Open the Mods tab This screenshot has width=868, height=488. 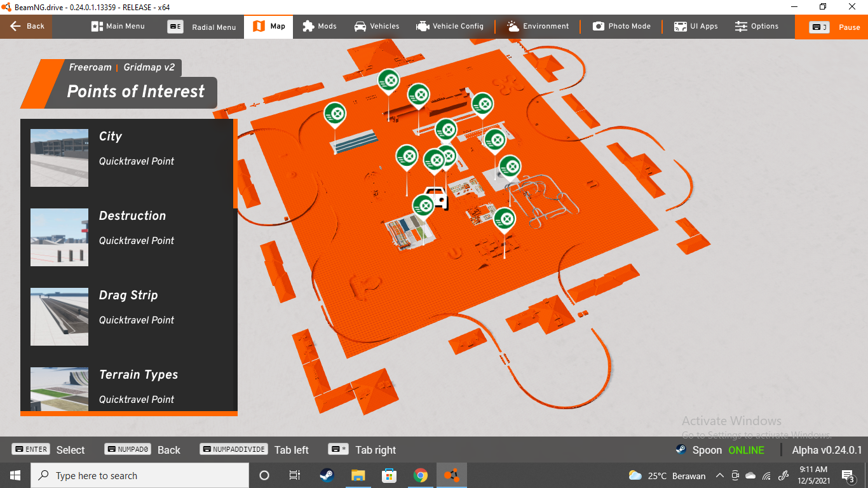tap(320, 27)
